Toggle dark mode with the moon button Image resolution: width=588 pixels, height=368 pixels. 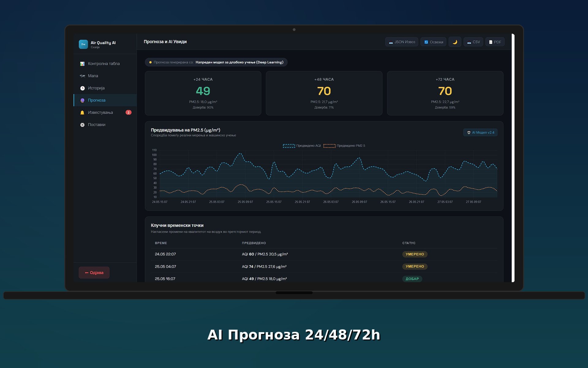tap(455, 42)
